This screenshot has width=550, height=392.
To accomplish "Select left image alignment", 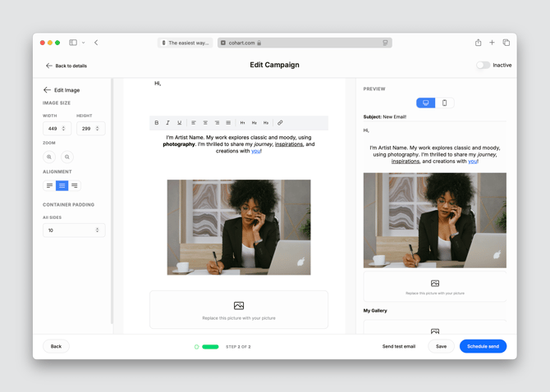I will tap(49, 185).
